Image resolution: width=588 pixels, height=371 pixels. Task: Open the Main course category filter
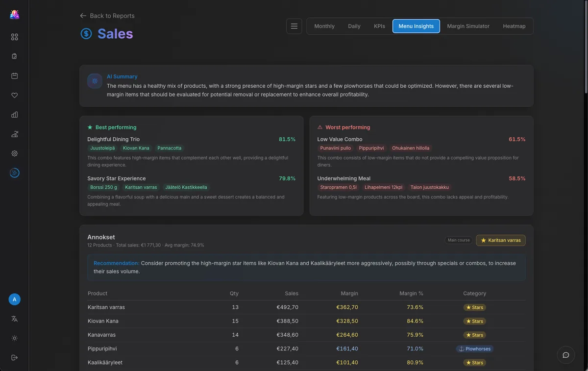(x=458, y=240)
